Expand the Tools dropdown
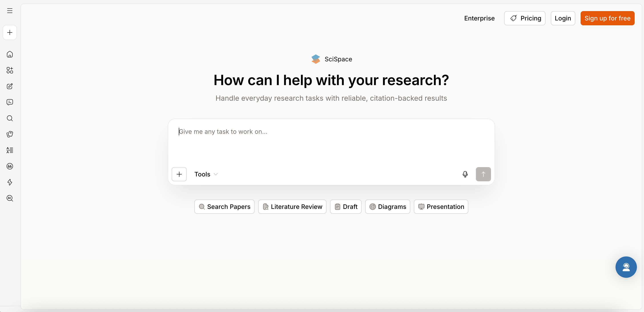This screenshot has height=312, width=644. coord(206,174)
